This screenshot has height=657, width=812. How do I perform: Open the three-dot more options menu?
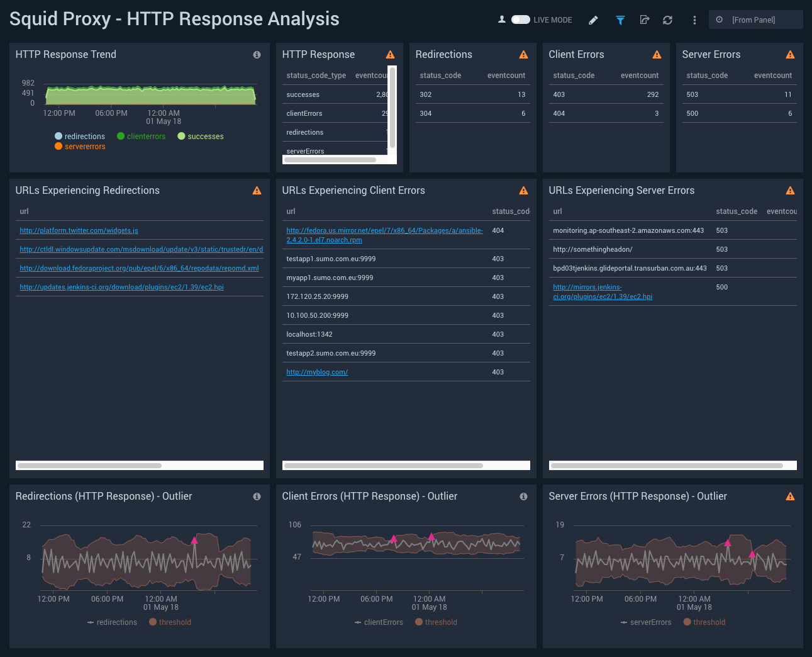click(x=694, y=20)
